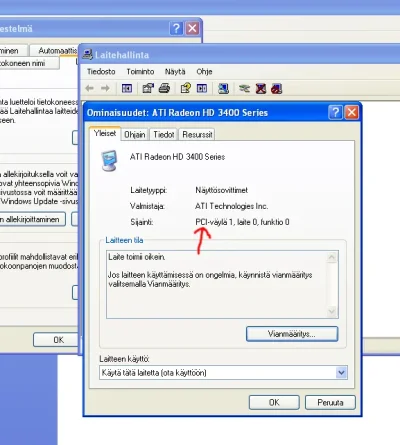The height and width of the screenshot is (445, 400).
Task: Close the system properties window behind
Action: [x=192, y=28]
